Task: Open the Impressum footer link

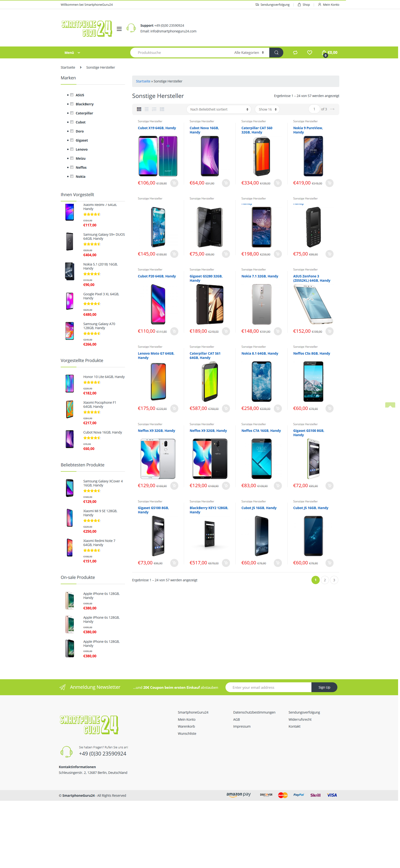Action: pyautogui.click(x=242, y=726)
